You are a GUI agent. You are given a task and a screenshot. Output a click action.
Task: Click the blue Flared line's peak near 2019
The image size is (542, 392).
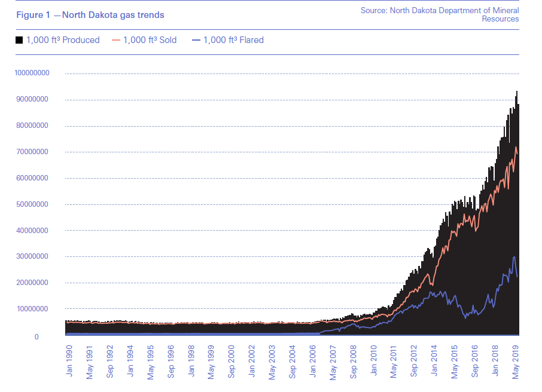(514, 258)
